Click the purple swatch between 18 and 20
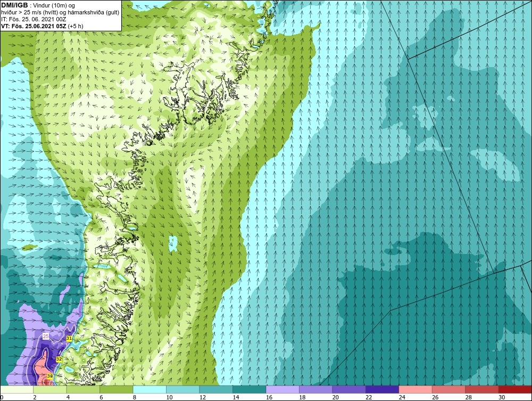The width and height of the screenshot is (532, 401). click(x=316, y=389)
